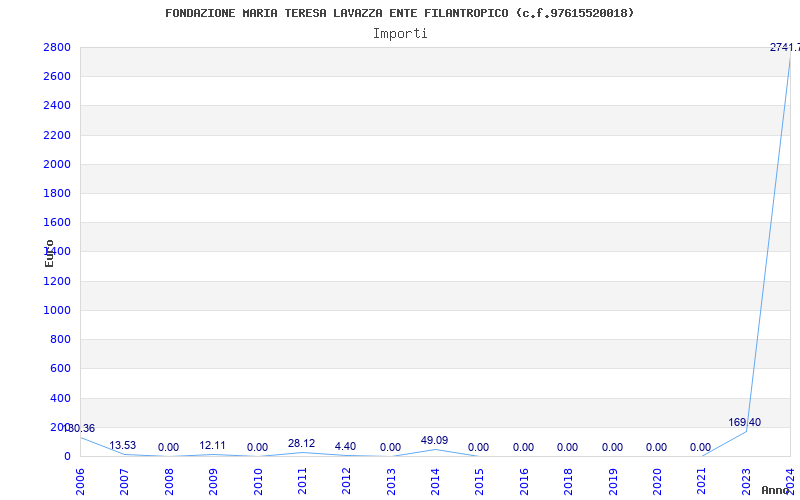The height and width of the screenshot is (500, 800).
Task: Click y-axis tick label 1200
Action: pyautogui.click(x=57, y=281)
